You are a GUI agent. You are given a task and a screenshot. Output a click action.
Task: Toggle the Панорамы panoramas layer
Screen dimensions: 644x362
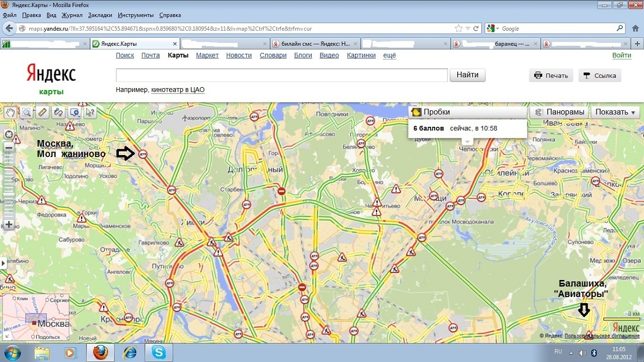click(x=559, y=112)
